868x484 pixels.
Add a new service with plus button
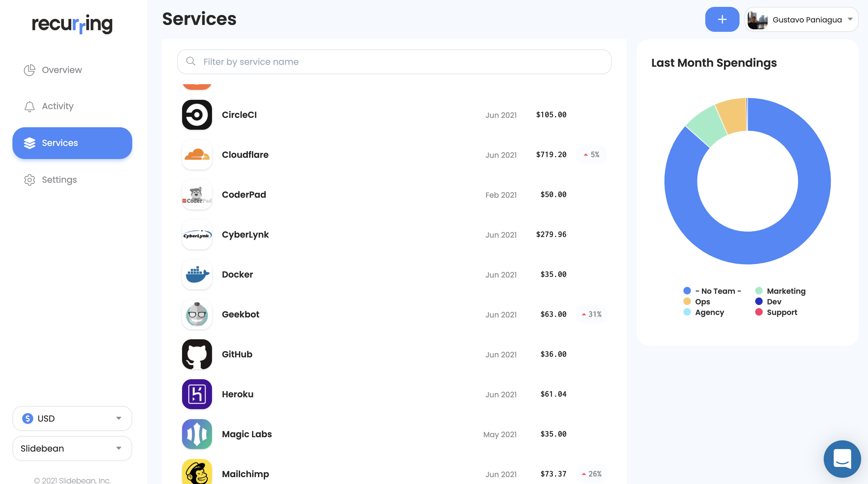[x=722, y=19]
